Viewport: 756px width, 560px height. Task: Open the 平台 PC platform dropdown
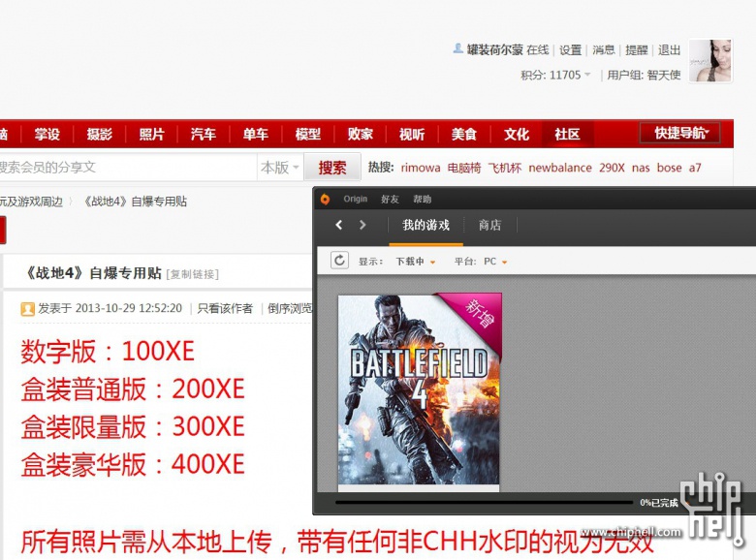495,262
